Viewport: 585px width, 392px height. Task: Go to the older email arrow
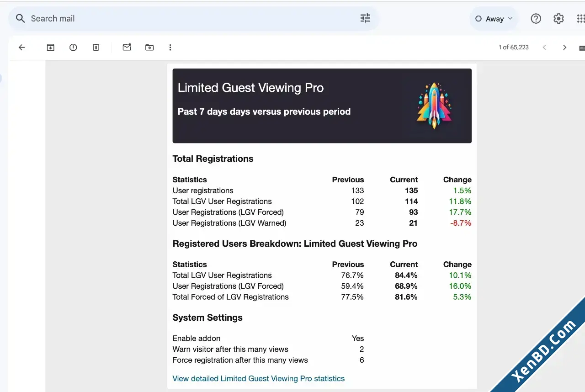pyautogui.click(x=565, y=48)
